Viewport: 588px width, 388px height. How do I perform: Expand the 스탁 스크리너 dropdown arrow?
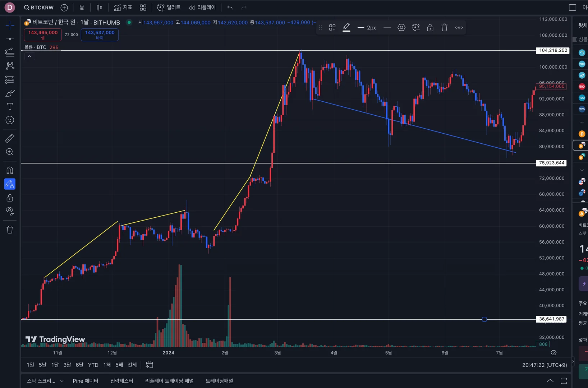(x=62, y=381)
